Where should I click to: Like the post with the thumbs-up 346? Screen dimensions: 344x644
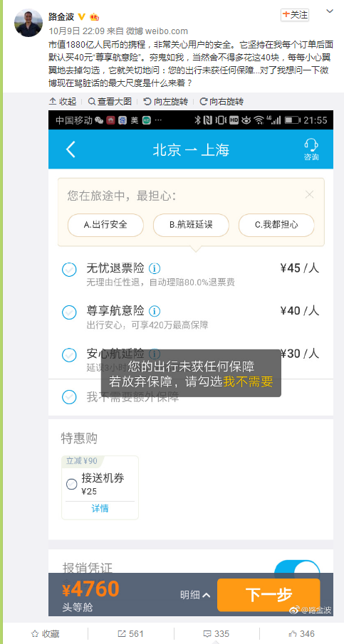pyautogui.click(x=301, y=633)
